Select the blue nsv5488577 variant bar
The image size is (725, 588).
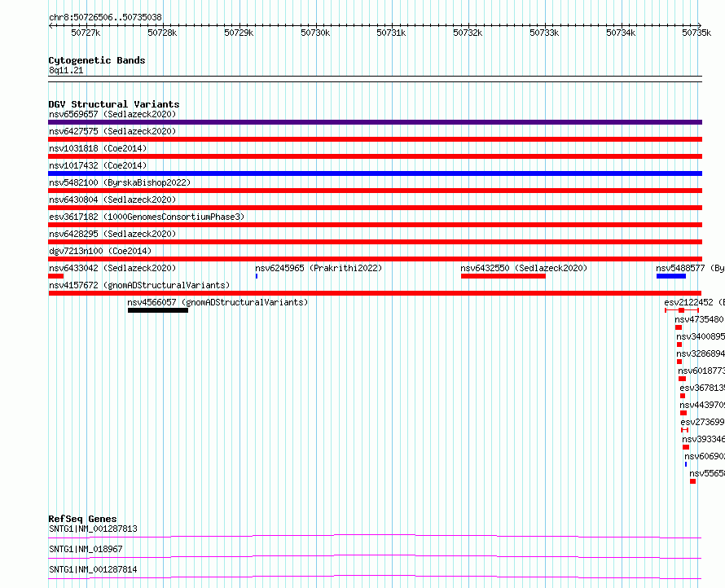tap(671, 276)
